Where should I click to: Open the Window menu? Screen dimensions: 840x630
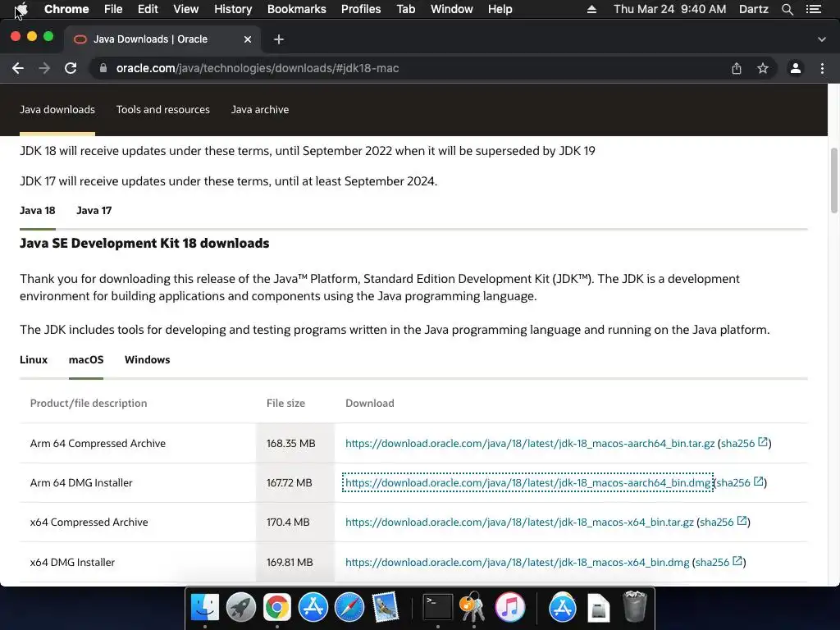point(452,9)
